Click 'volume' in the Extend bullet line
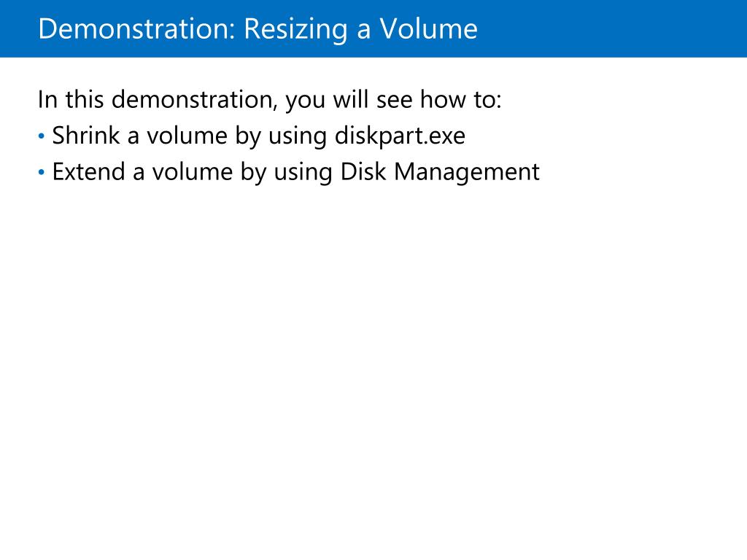 192,171
